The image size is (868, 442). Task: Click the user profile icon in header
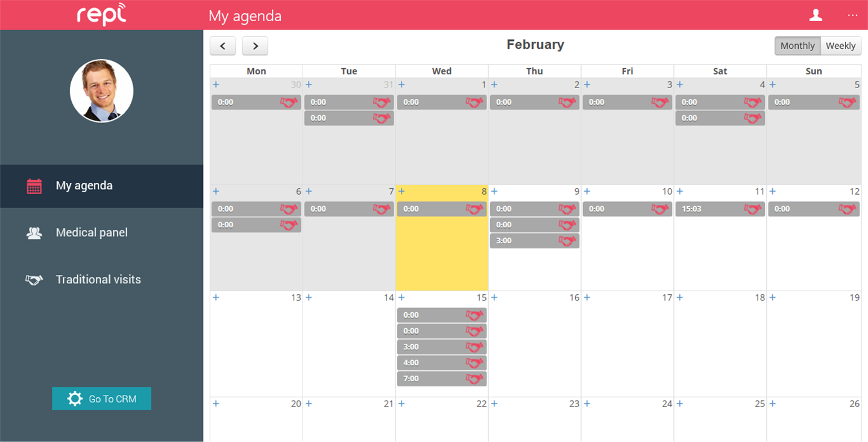(x=816, y=15)
